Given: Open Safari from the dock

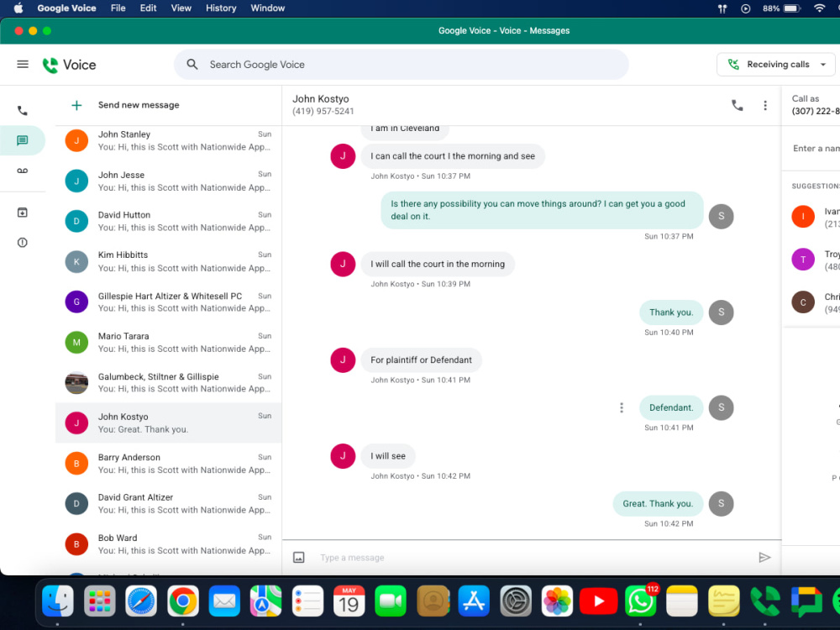Looking at the screenshot, I should 141,601.
